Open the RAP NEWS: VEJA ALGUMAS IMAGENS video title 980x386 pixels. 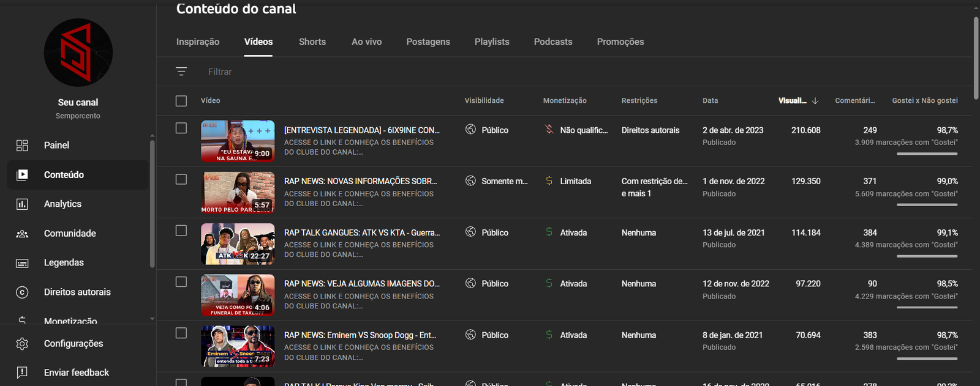361,284
